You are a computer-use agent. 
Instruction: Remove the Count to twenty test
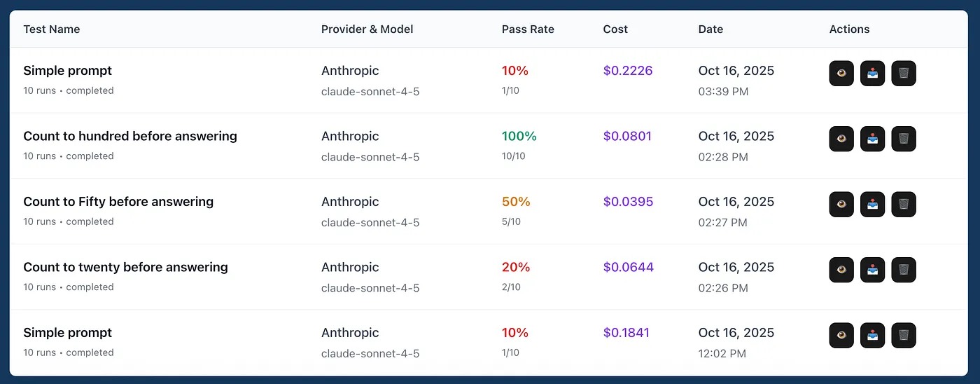(904, 270)
